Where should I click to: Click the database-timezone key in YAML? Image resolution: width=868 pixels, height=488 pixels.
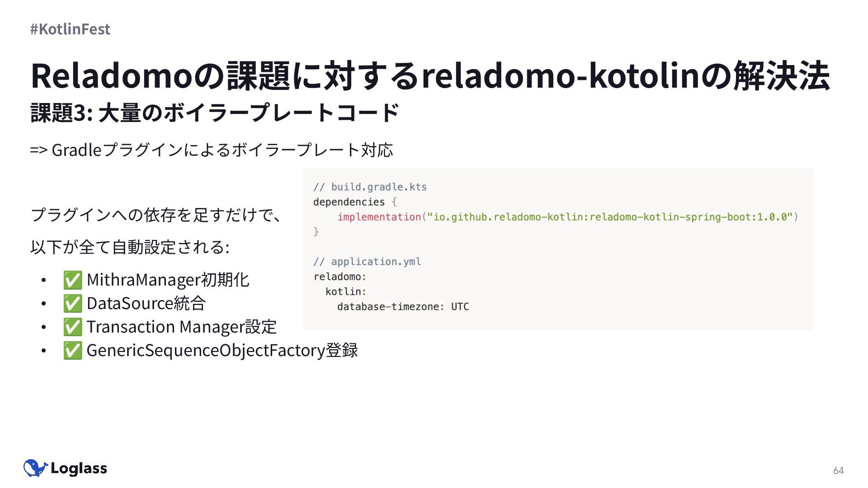pyautogui.click(x=388, y=307)
